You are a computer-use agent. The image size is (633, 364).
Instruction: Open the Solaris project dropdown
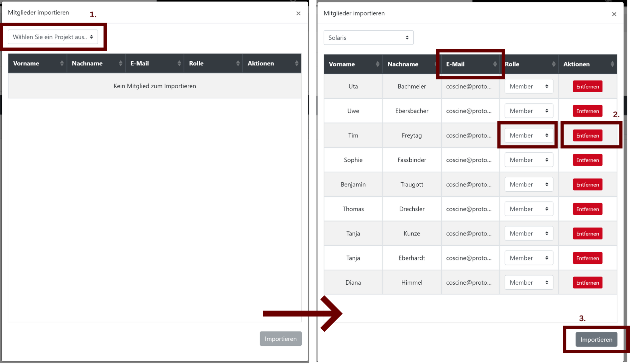point(368,38)
